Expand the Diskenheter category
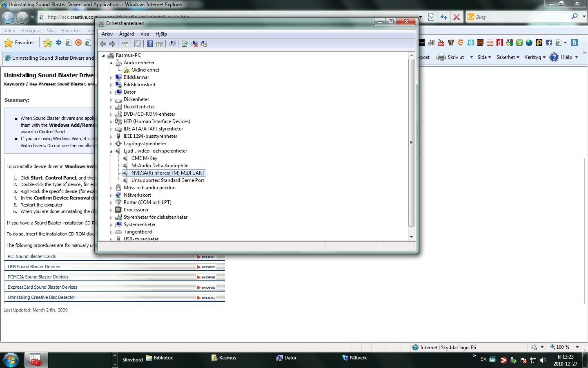Viewport: 588px width, 368px height. coord(111,100)
